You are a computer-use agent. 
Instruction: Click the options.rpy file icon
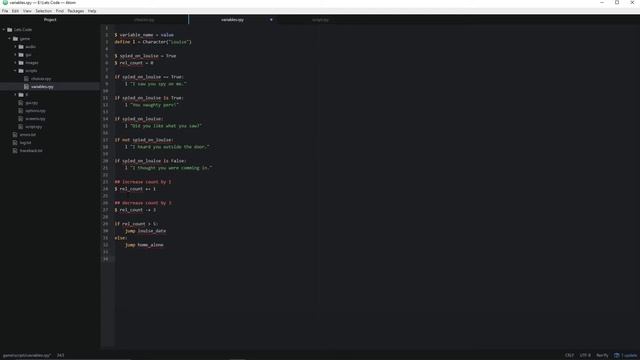point(21,111)
